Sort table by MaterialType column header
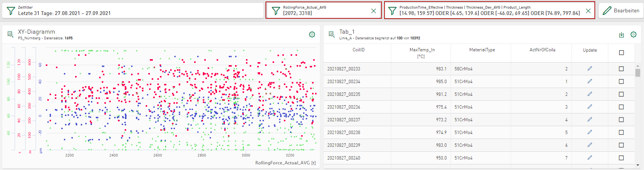The height and width of the screenshot is (170, 644). (x=482, y=50)
